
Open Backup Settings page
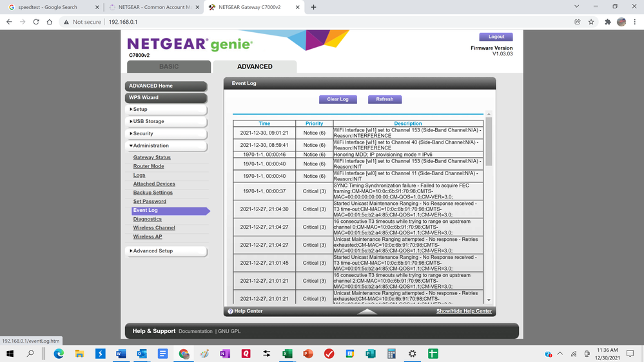pos(153,193)
